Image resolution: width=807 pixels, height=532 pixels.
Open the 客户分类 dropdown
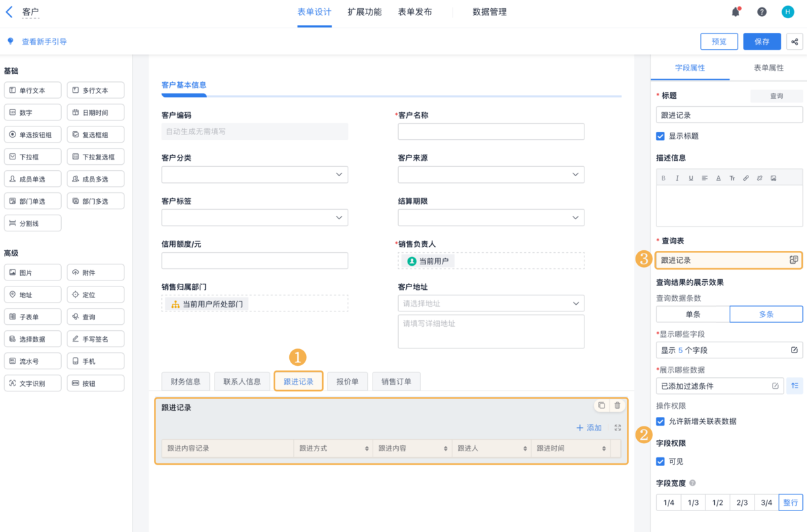point(255,175)
